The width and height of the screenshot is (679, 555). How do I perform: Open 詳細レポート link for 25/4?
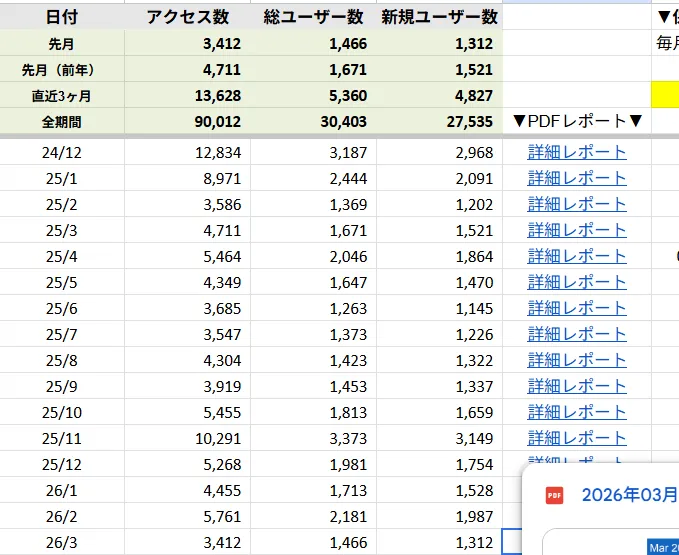[577, 256]
